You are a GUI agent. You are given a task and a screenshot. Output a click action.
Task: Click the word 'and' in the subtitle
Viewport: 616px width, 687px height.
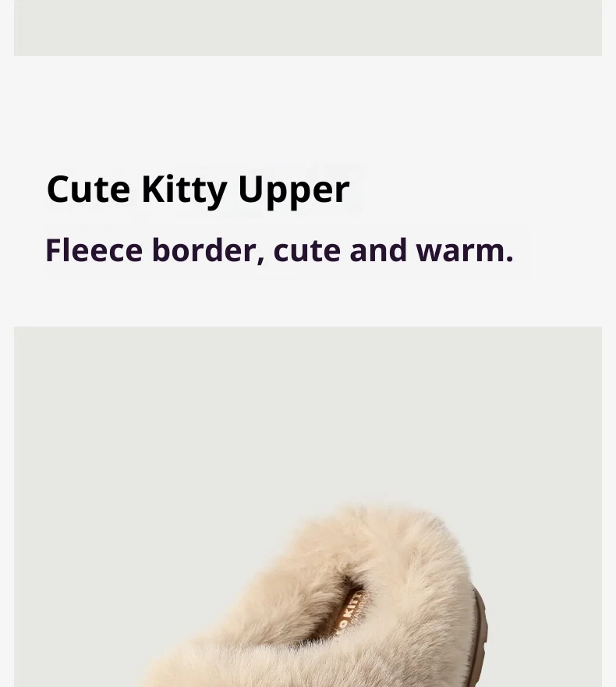pyautogui.click(x=378, y=250)
